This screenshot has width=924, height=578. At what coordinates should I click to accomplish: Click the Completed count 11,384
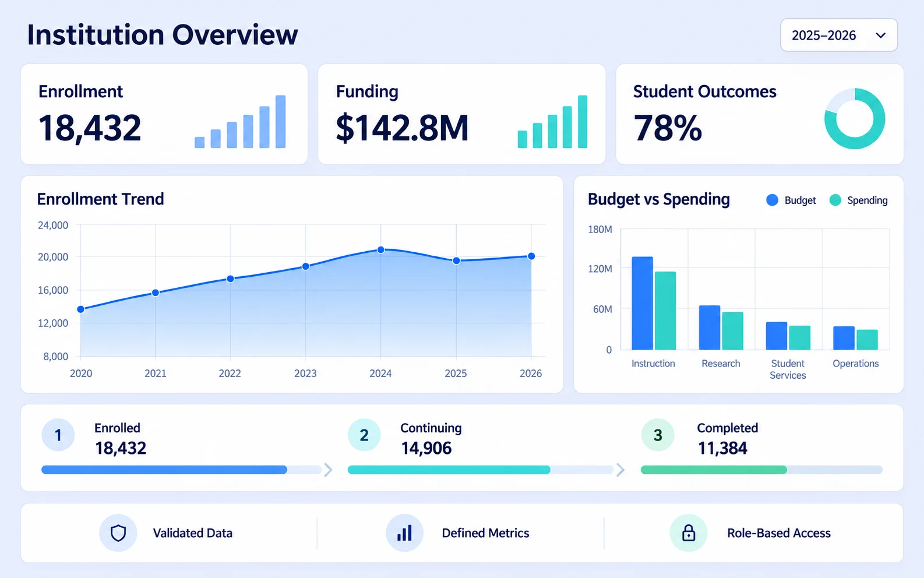(x=722, y=448)
